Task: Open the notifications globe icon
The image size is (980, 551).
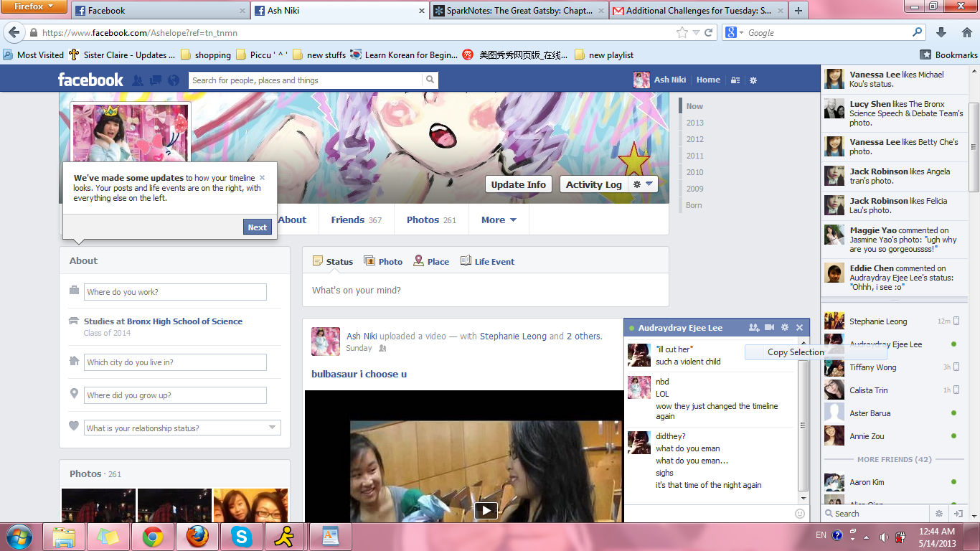Action: 173,80
